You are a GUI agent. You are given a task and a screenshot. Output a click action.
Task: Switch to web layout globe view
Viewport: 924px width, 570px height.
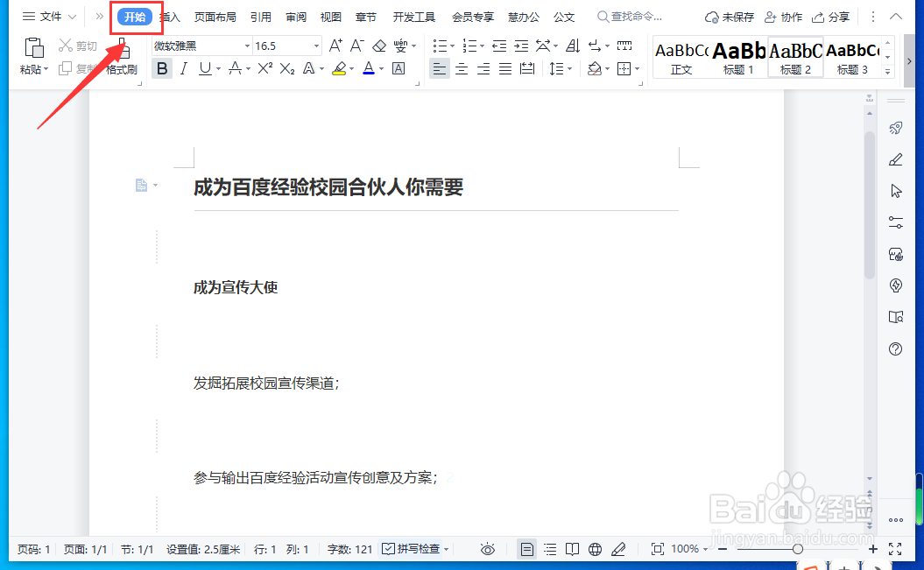tap(596, 549)
